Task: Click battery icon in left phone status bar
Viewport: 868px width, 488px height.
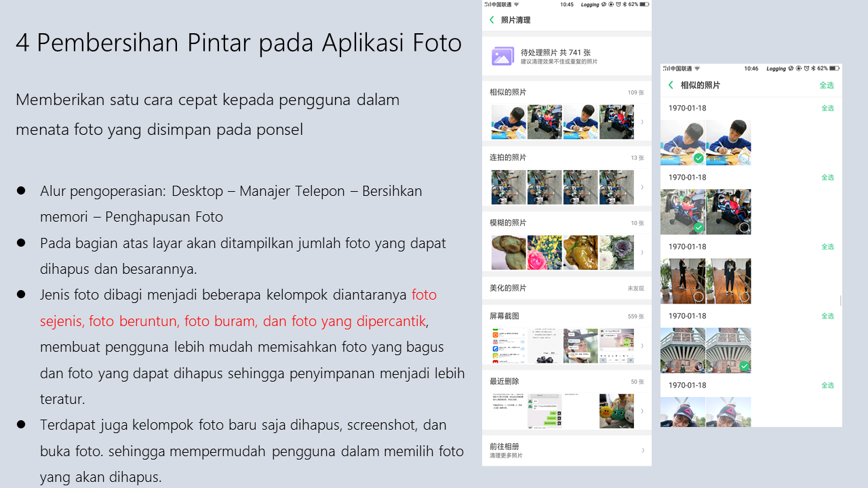Action: [x=644, y=4]
